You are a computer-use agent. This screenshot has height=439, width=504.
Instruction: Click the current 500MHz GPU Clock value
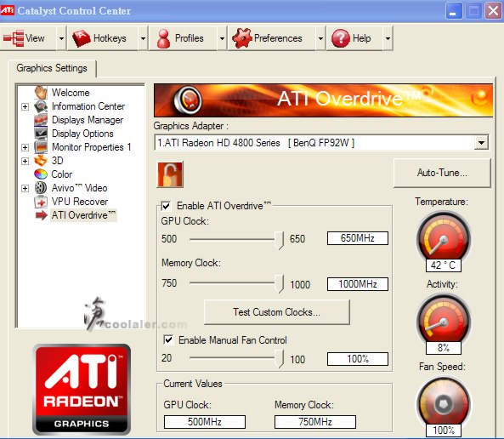pyautogui.click(x=205, y=422)
